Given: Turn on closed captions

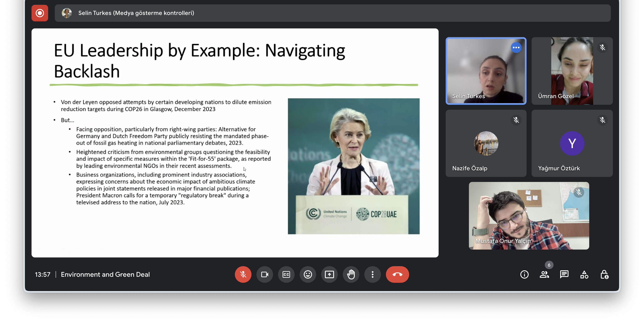Looking at the screenshot, I should [286, 274].
